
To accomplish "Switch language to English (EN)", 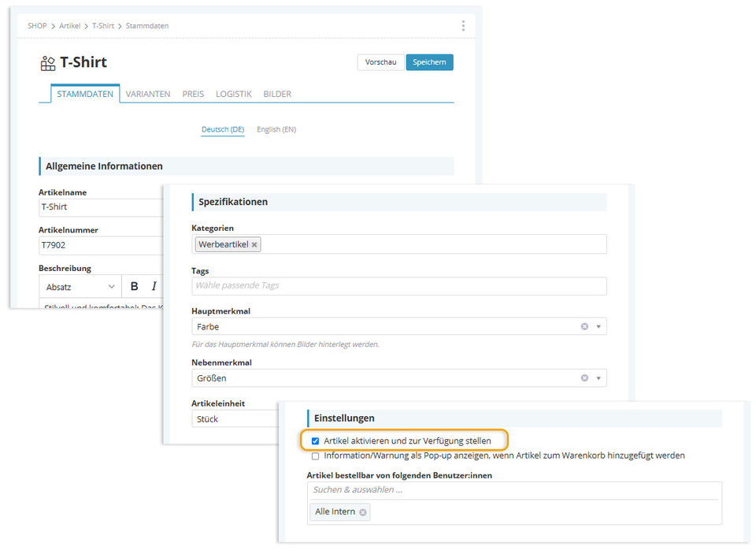I will coord(276,129).
